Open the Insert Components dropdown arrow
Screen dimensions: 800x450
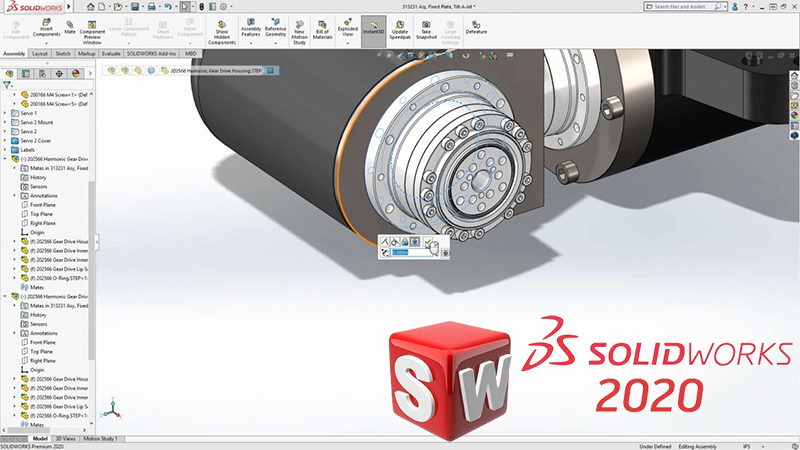coord(46,43)
